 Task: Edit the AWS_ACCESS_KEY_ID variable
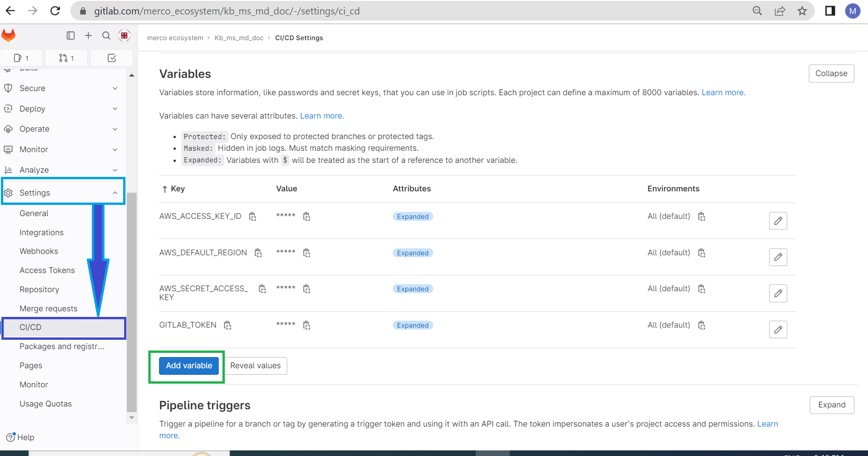[x=778, y=221]
